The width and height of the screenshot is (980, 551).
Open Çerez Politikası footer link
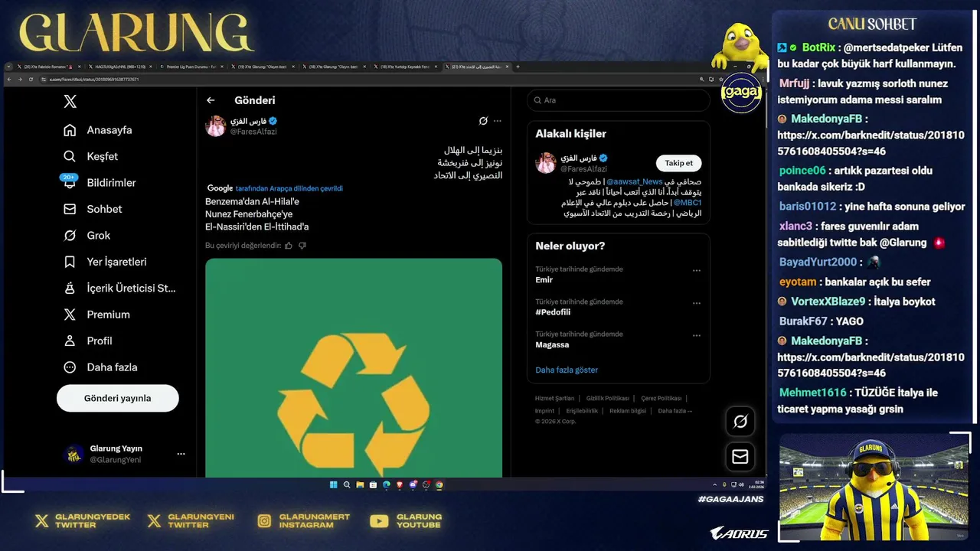click(661, 399)
